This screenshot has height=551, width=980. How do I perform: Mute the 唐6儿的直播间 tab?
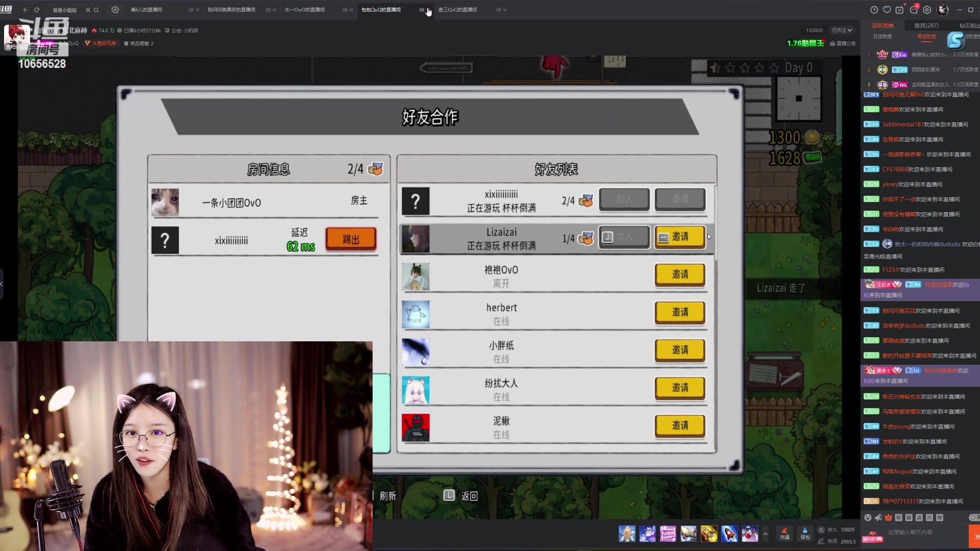[191, 10]
